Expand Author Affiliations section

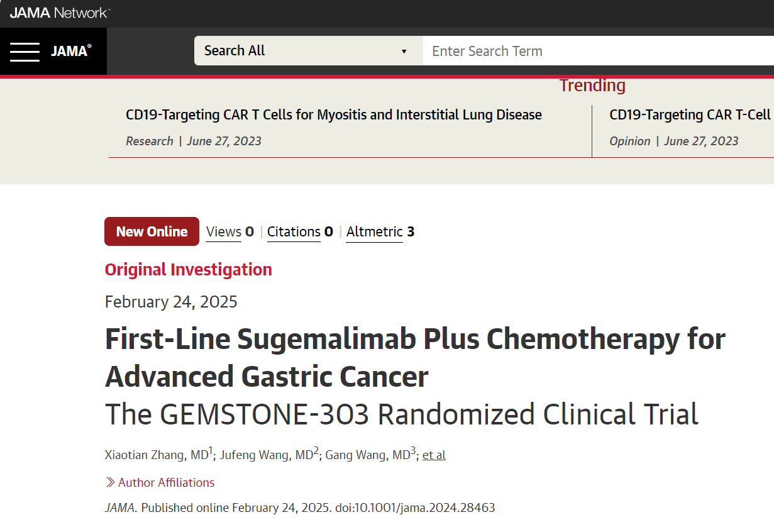tap(166, 482)
